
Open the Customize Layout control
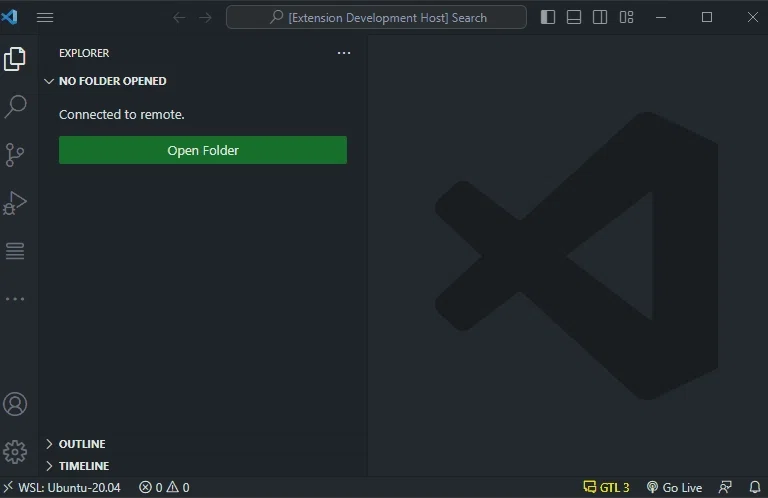[x=626, y=17]
